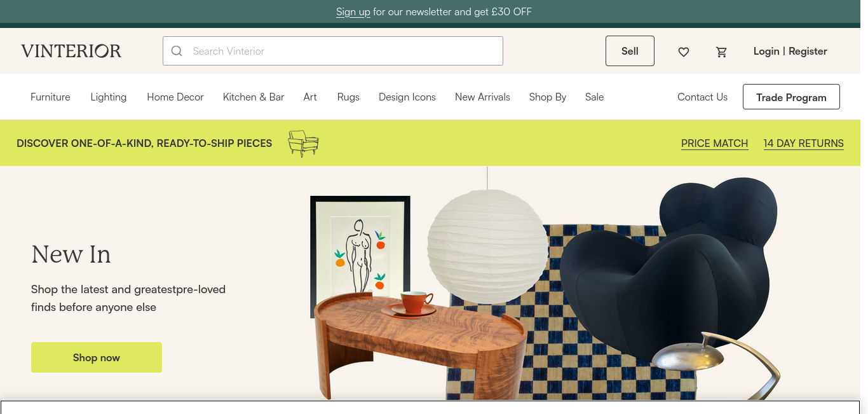The image size is (868, 414).
Task: Expand the Shop By menu
Action: coord(548,97)
